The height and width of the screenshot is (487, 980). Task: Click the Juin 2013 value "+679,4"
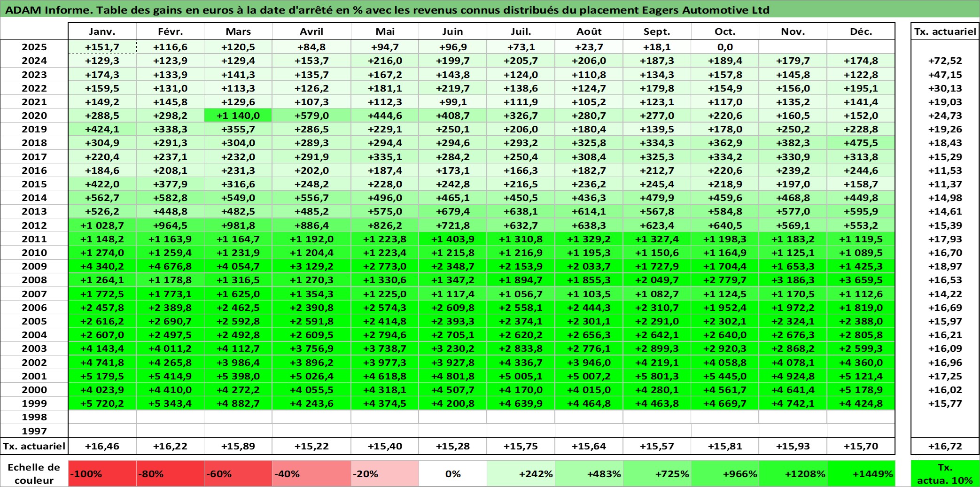click(x=453, y=211)
